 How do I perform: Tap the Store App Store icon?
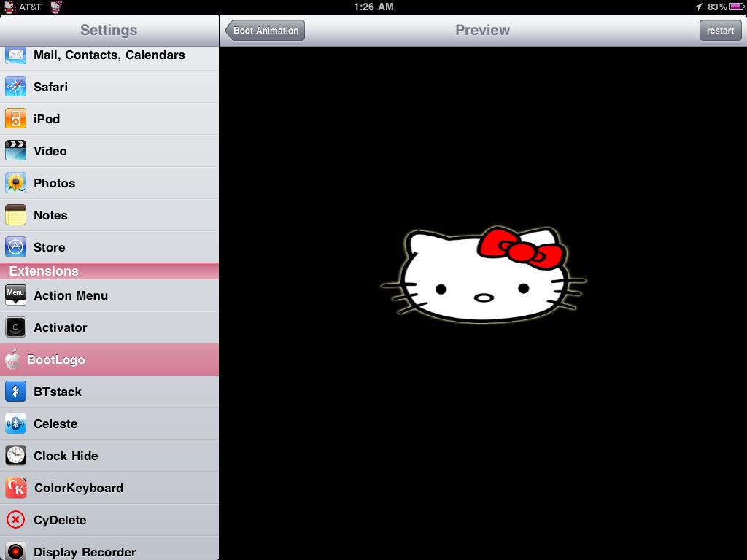point(16,247)
